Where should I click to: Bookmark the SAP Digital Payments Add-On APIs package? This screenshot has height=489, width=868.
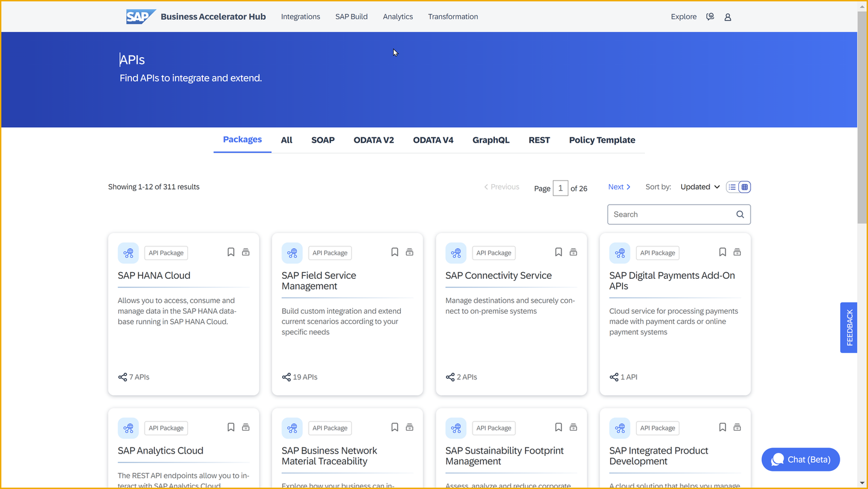coord(723,252)
